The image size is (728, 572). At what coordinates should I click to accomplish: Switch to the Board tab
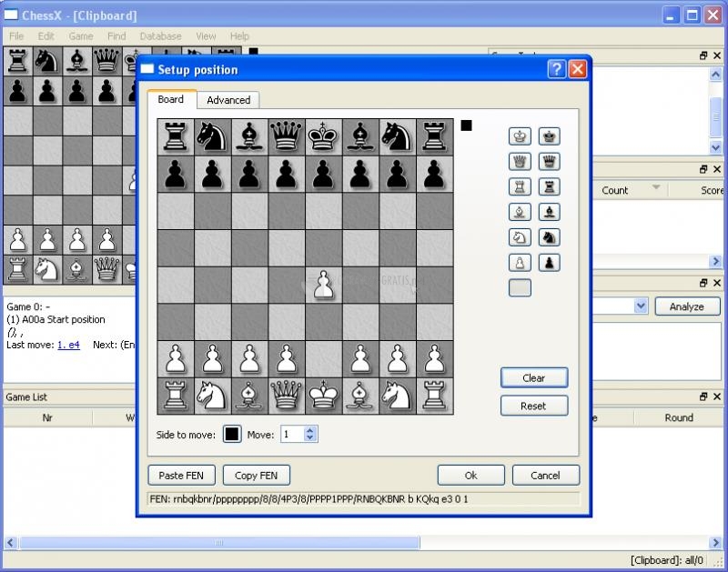click(x=171, y=99)
